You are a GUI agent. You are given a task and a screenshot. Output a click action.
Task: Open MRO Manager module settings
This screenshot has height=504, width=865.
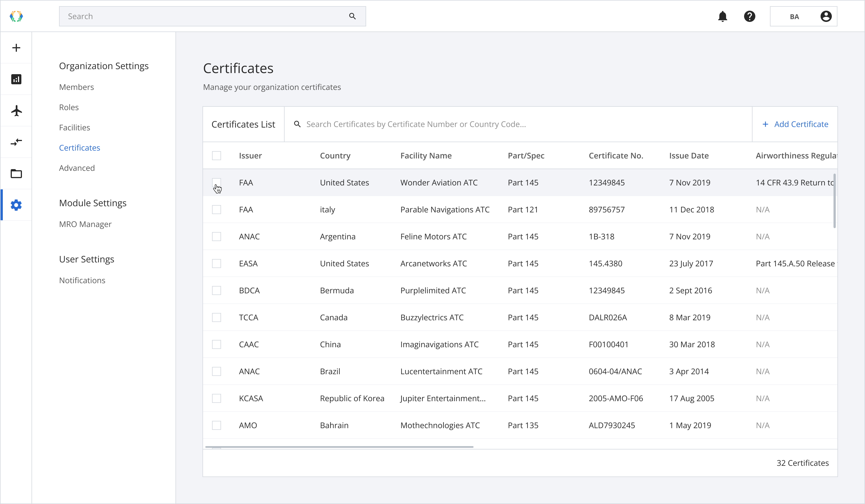85,224
